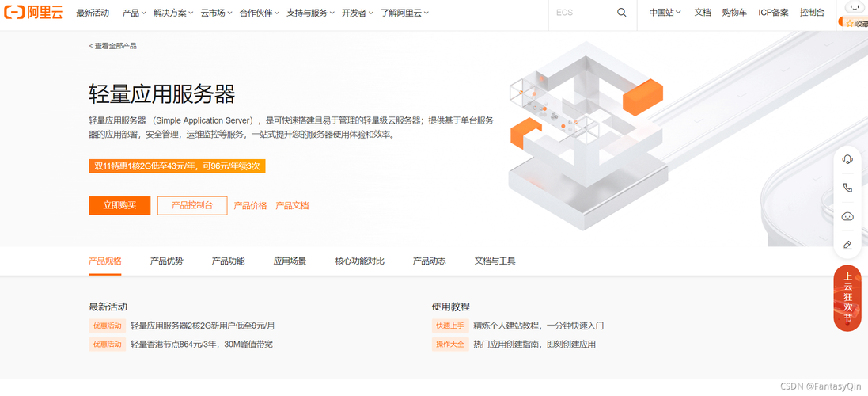Switch to the 应用场景 tab
The width and height of the screenshot is (868, 396).
(290, 261)
